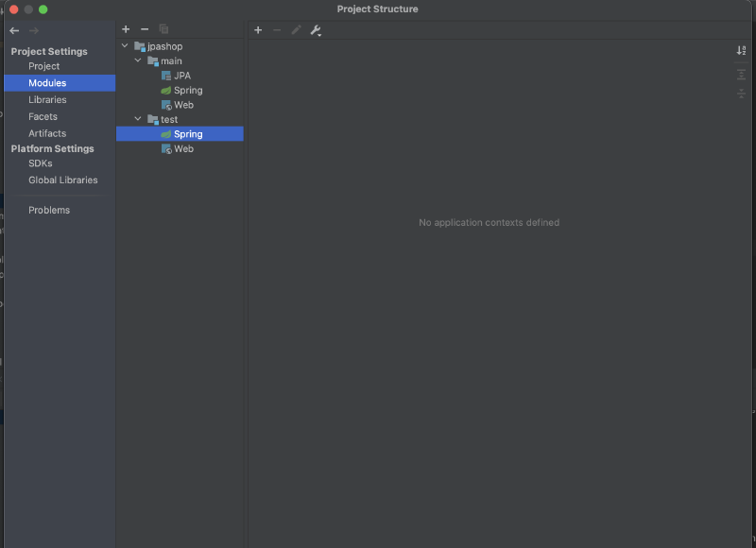
Task: Go to Artifacts section
Action: pos(47,133)
